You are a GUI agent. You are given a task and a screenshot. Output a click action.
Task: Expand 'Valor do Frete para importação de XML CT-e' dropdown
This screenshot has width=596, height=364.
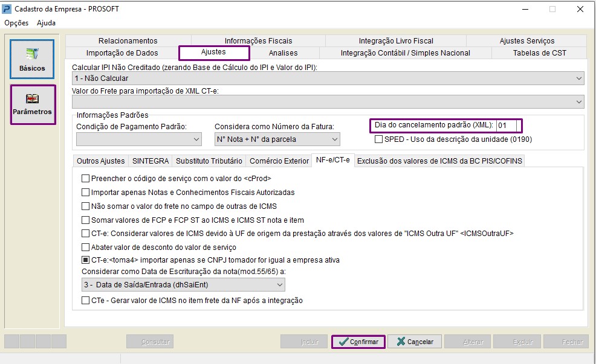click(x=328, y=102)
